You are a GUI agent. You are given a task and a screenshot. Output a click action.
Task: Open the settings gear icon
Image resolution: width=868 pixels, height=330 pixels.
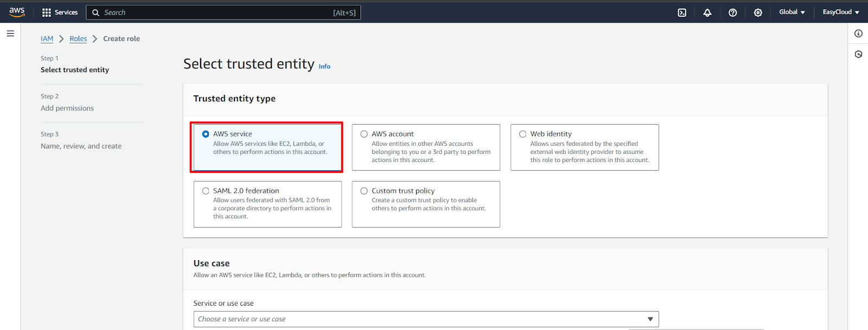758,12
